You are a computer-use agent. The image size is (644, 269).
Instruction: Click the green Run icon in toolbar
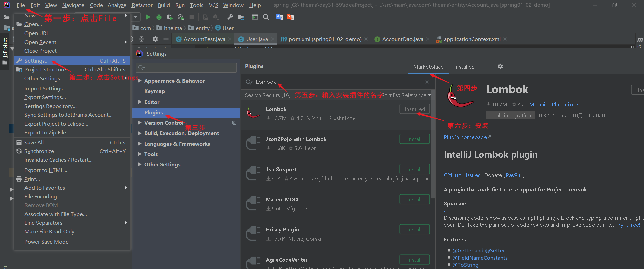click(x=148, y=17)
